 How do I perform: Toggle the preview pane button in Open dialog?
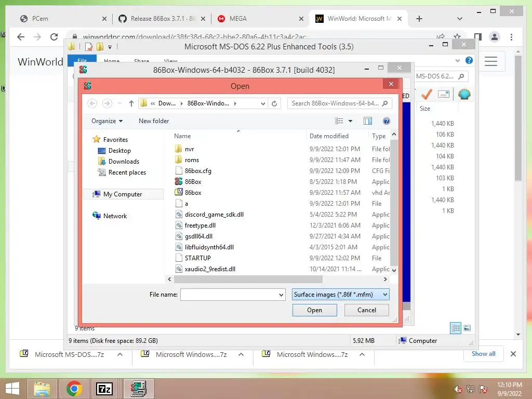tap(368, 121)
